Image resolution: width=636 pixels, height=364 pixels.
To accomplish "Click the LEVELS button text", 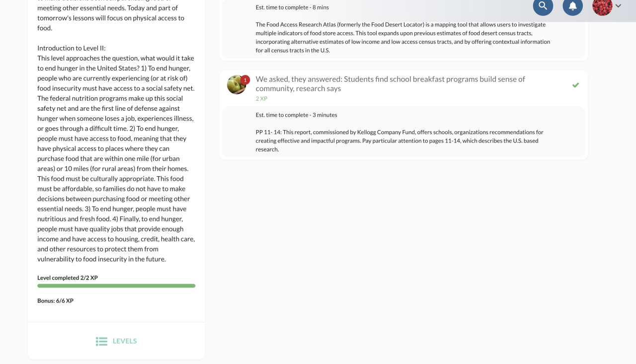I will (125, 341).
